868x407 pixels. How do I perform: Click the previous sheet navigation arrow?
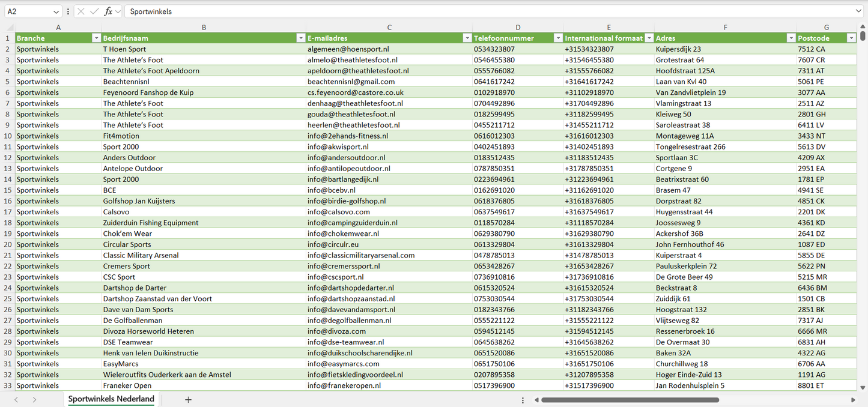pos(16,400)
